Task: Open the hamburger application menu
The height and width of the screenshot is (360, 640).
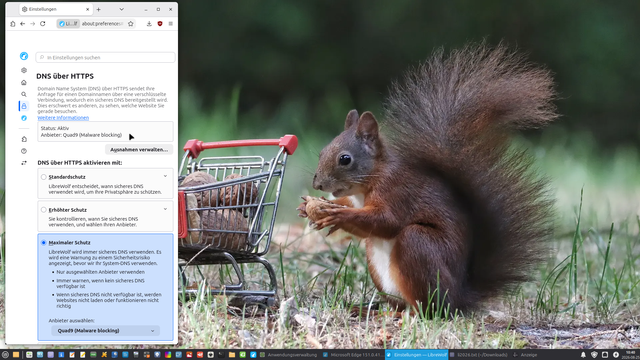Action: coord(171,24)
